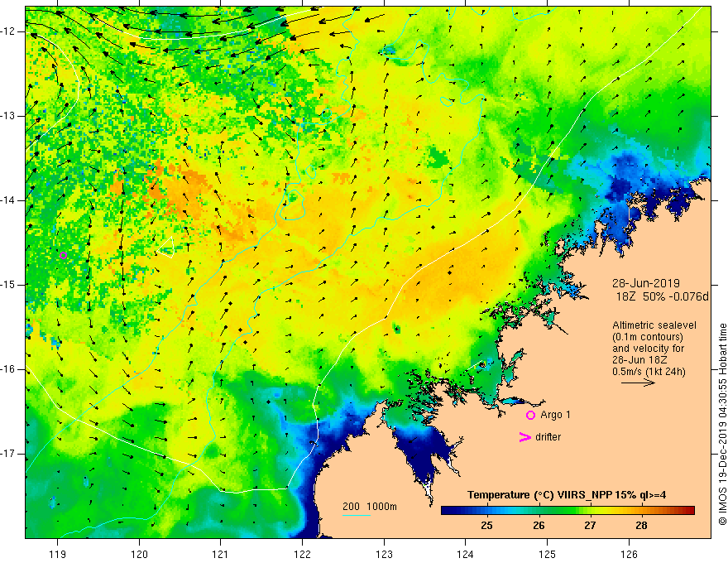Click the 'and velocity for' caption line
Screen dimensions: 728x563
pyautogui.click(x=648, y=349)
